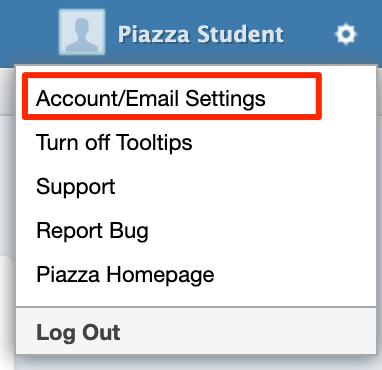Open email settings from the dropdown

(x=151, y=98)
